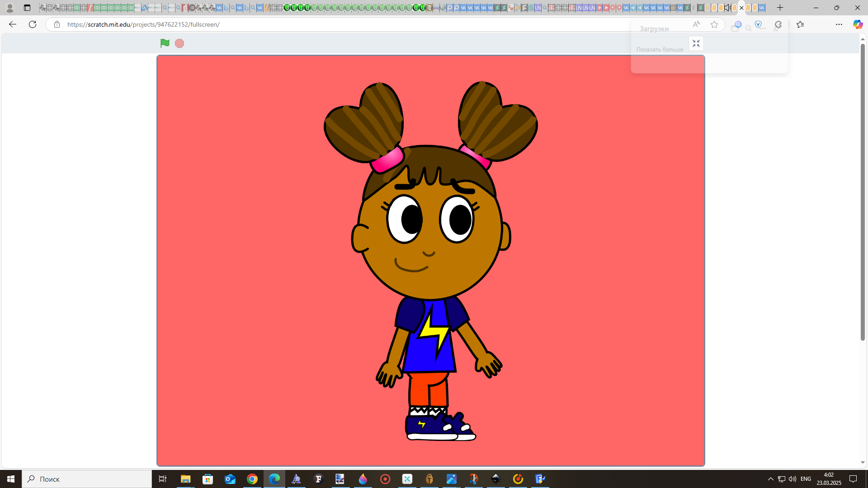This screenshot has height=488, width=868.
Task: Add this page to favorites star
Action: [x=714, y=24]
